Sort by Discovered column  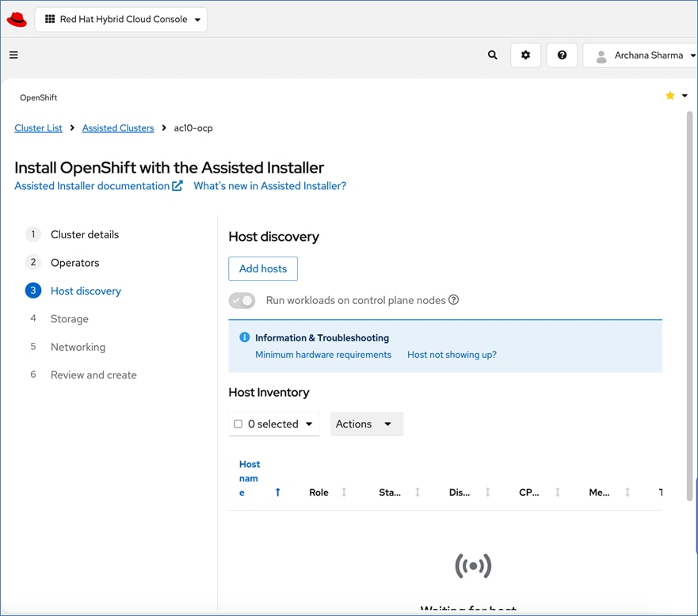pos(488,492)
